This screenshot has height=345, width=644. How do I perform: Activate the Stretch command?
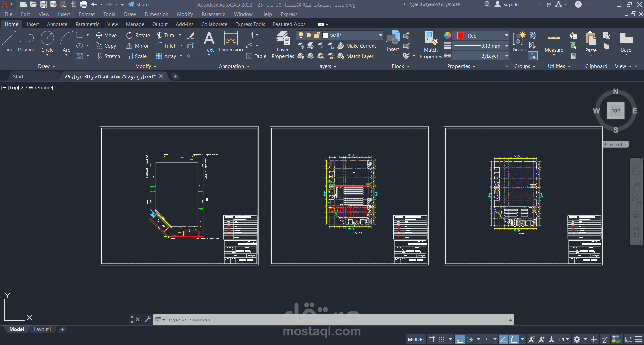tap(108, 56)
